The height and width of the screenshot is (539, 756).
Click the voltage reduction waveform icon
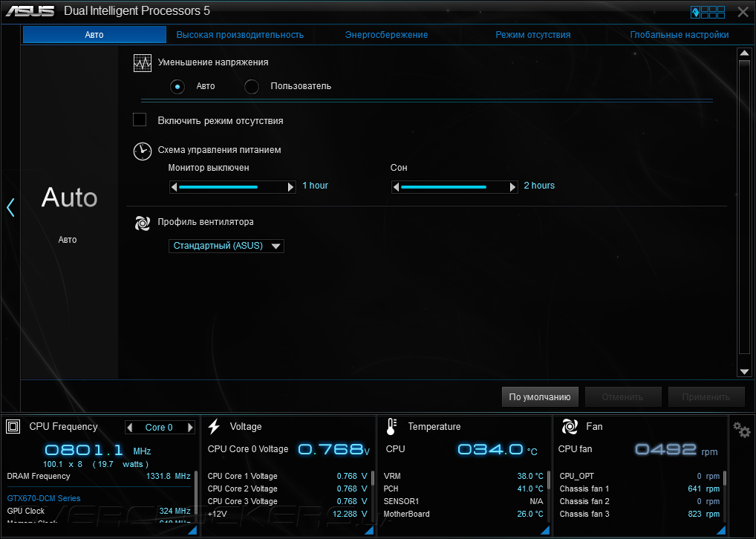[143, 63]
